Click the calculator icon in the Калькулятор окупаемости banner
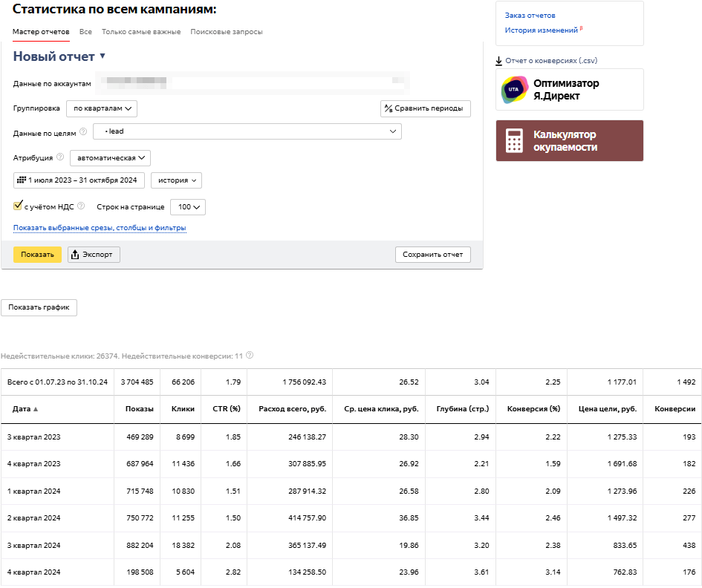This screenshot has width=702, height=588. tap(514, 141)
